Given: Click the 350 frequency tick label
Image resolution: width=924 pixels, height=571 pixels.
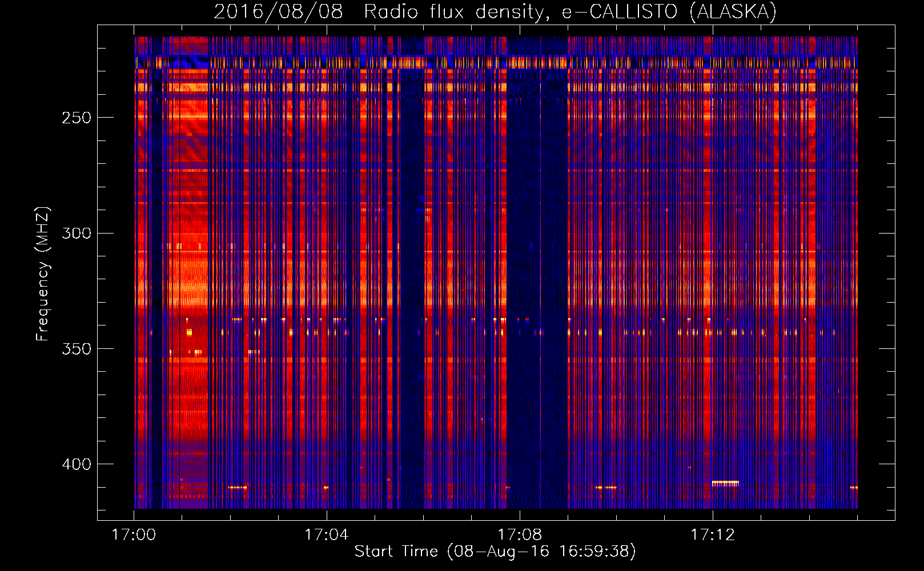Looking at the screenshot, I should click(x=77, y=349).
